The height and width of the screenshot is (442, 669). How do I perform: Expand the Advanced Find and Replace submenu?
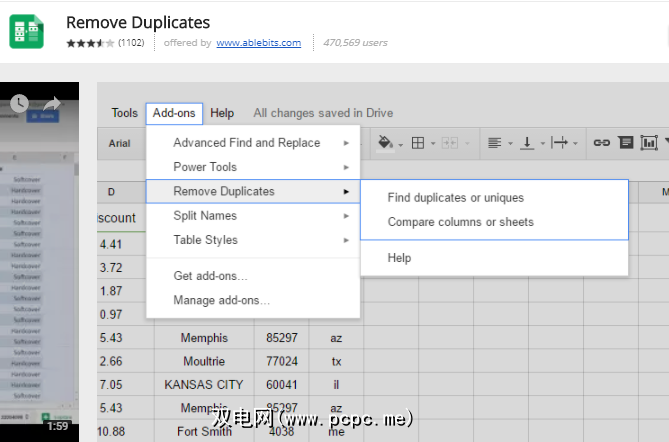tap(247, 143)
